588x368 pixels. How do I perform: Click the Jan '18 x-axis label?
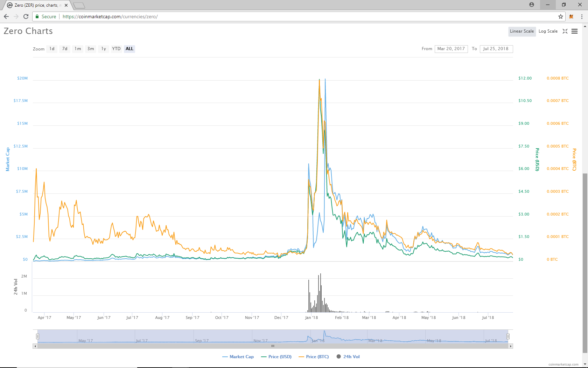point(311,318)
